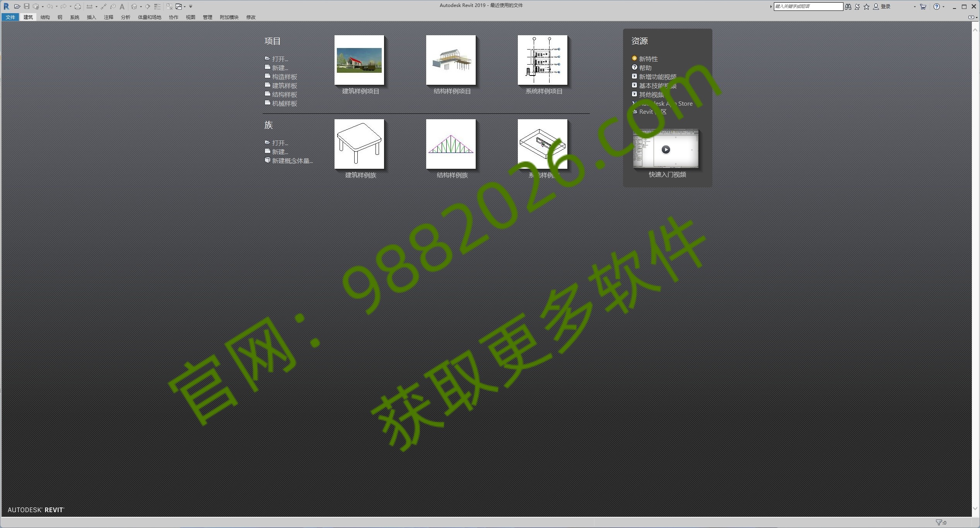Click the Default 3D View house icon
Viewport: 980px width, 528px height.
point(134,7)
